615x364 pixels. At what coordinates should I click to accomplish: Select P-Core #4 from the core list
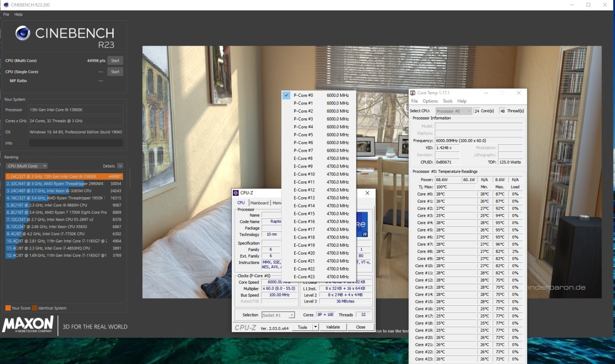(x=319, y=127)
